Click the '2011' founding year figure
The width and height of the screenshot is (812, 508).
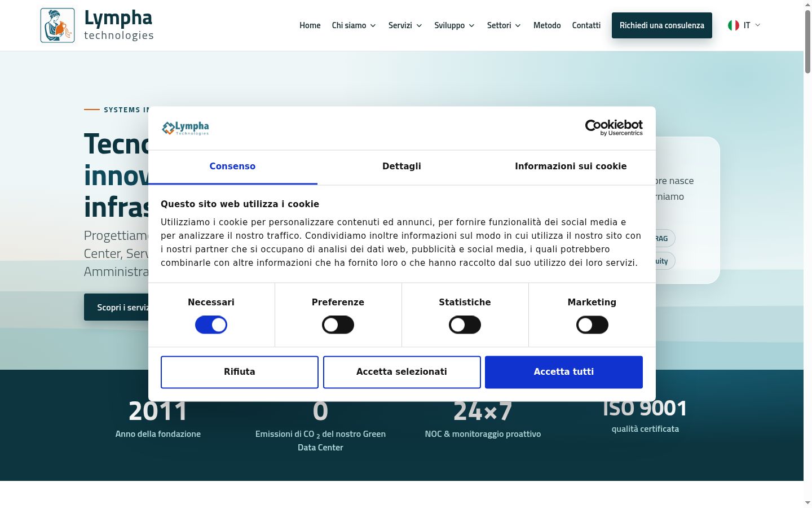158,411
